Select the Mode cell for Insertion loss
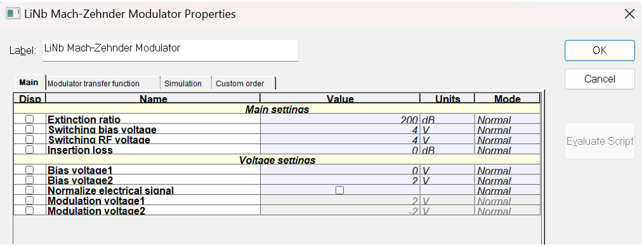644x247 pixels. coord(507,150)
